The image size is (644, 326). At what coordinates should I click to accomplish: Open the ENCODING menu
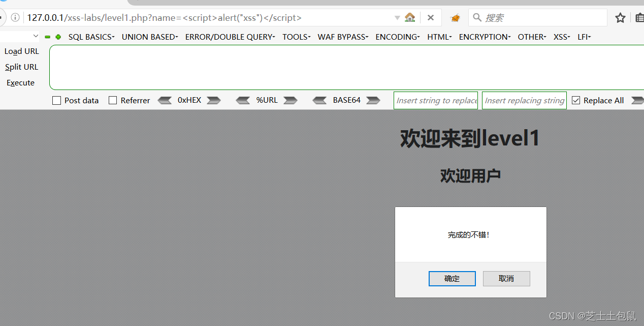pyautogui.click(x=398, y=37)
